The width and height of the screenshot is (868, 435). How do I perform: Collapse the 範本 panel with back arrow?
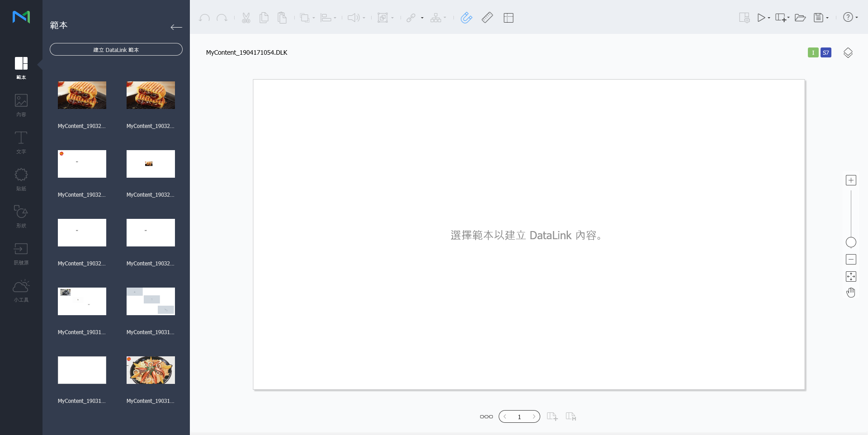[x=176, y=27]
